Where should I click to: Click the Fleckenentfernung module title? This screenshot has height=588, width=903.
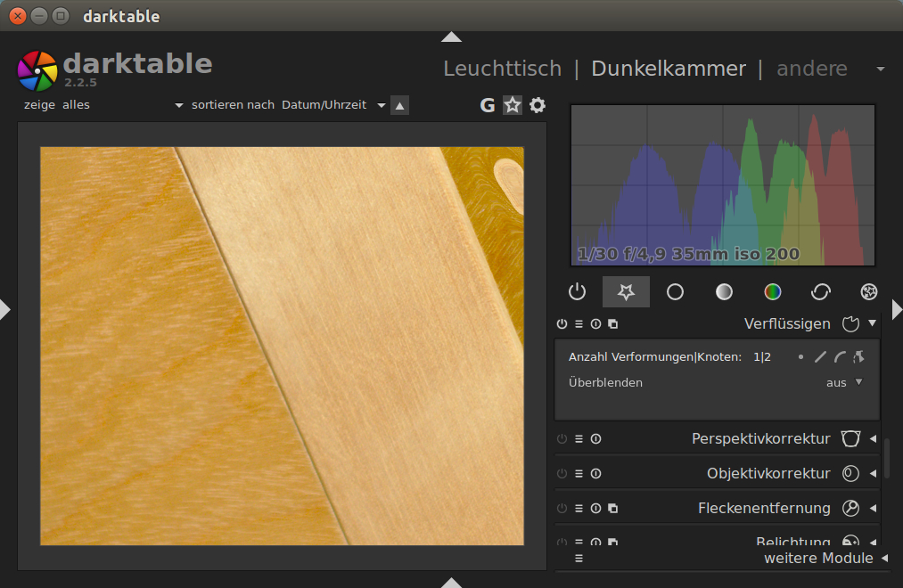pos(764,508)
